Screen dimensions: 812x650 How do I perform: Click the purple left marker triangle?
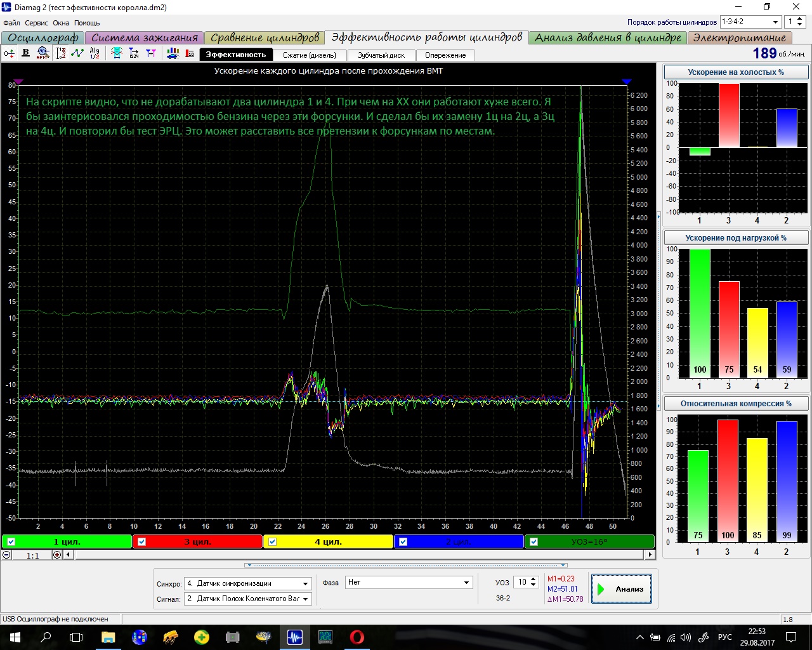[x=18, y=82]
